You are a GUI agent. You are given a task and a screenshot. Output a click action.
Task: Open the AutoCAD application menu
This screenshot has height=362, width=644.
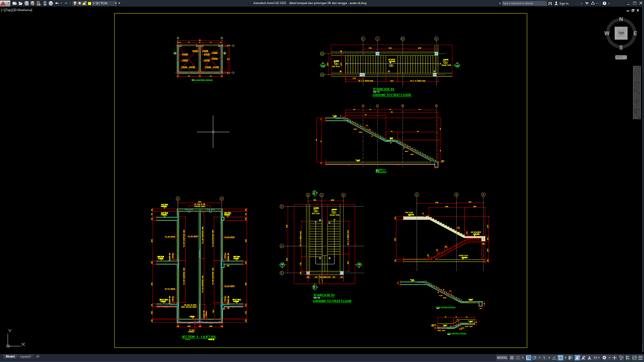(4, 3)
